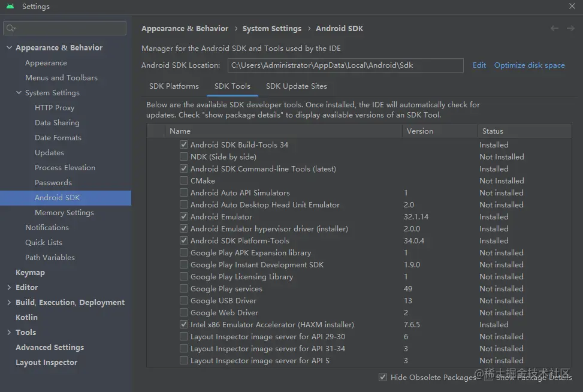The width and height of the screenshot is (583, 392).
Task: Click System Settings breadcrumb
Action: click(x=272, y=29)
